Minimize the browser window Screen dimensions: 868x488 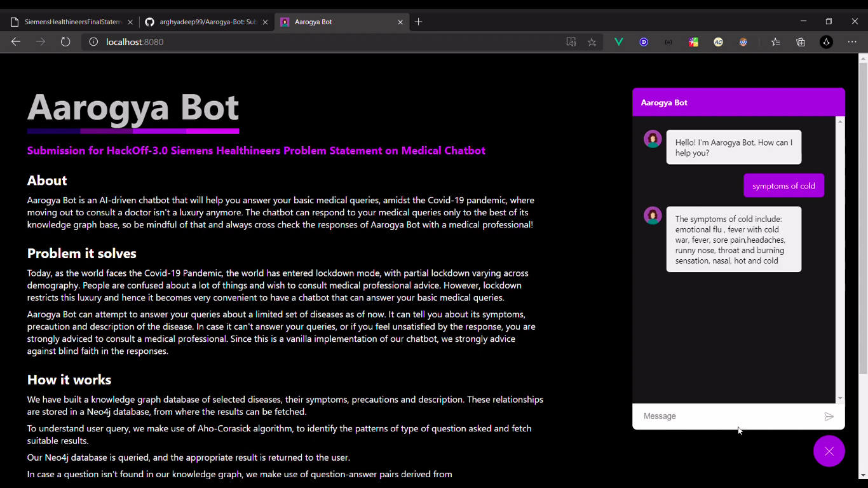click(803, 22)
